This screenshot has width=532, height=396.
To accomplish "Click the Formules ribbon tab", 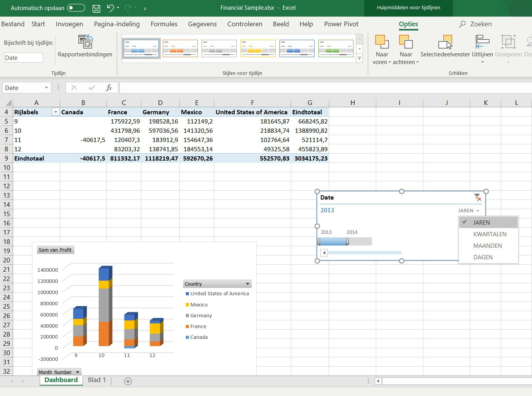I will click(164, 24).
